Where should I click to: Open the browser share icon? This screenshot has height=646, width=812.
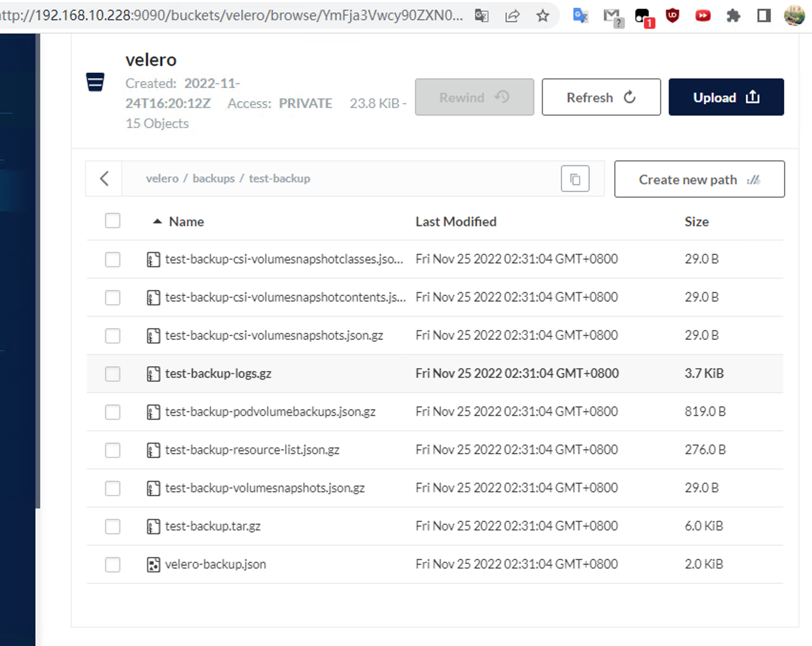pyautogui.click(x=512, y=16)
